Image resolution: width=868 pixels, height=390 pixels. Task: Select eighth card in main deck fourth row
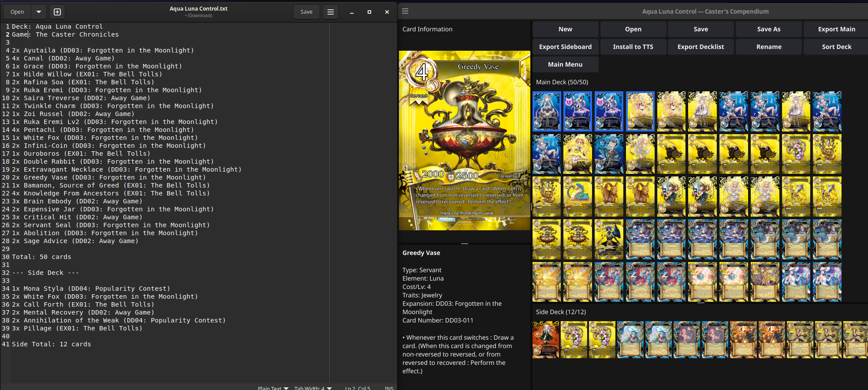coord(765,240)
